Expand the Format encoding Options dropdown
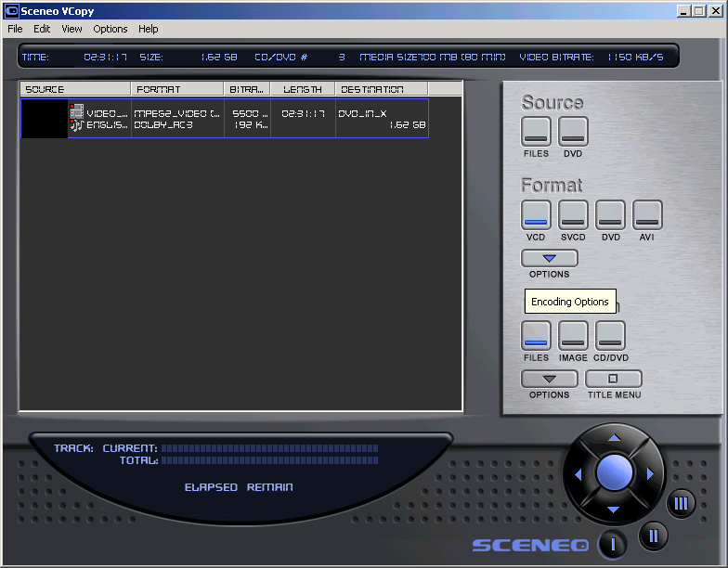This screenshot has width=728, height=568. (549, 258)
